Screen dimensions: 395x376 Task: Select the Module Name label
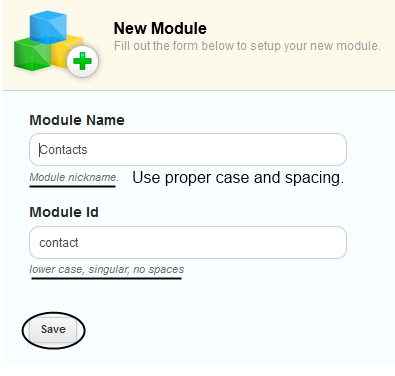pyautogui.click(x=77, y=120)
